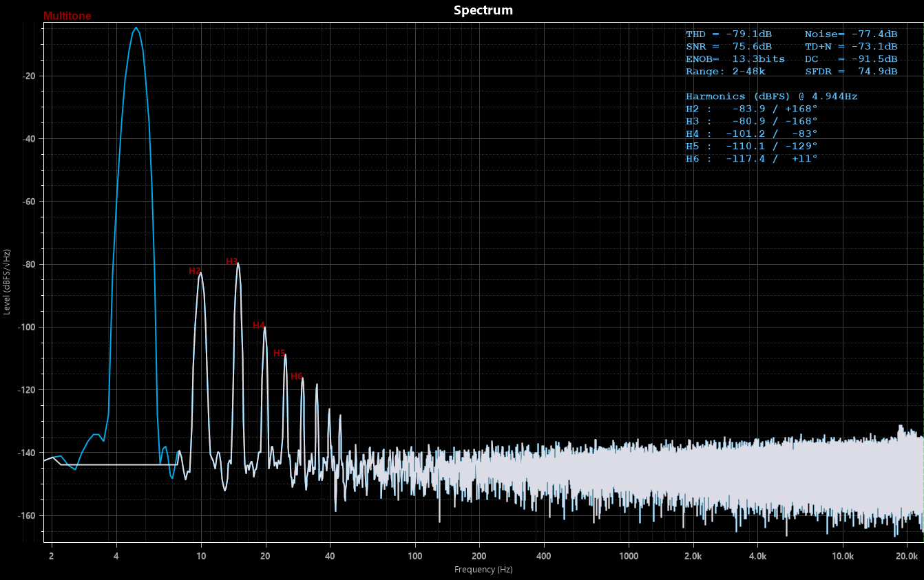Click the red H5 marker on the plot
This screenshot has width=924, height=580.
coord(280,353)
